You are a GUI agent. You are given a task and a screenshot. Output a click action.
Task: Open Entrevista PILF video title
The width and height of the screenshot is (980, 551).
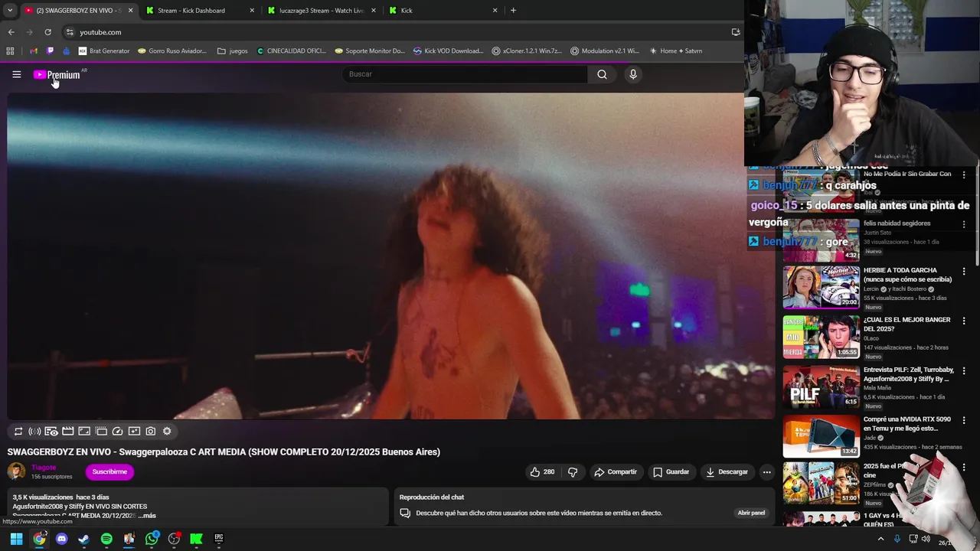pos(909,374)
